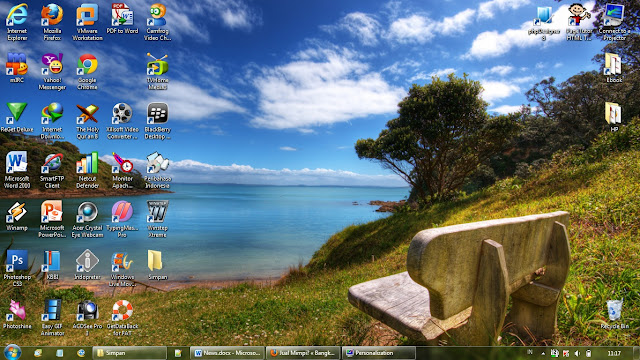Screen dimensions: 640x360
Task: Select the Acer Crystal Eye Webcam icon
Action: click(x=87, y=219)
